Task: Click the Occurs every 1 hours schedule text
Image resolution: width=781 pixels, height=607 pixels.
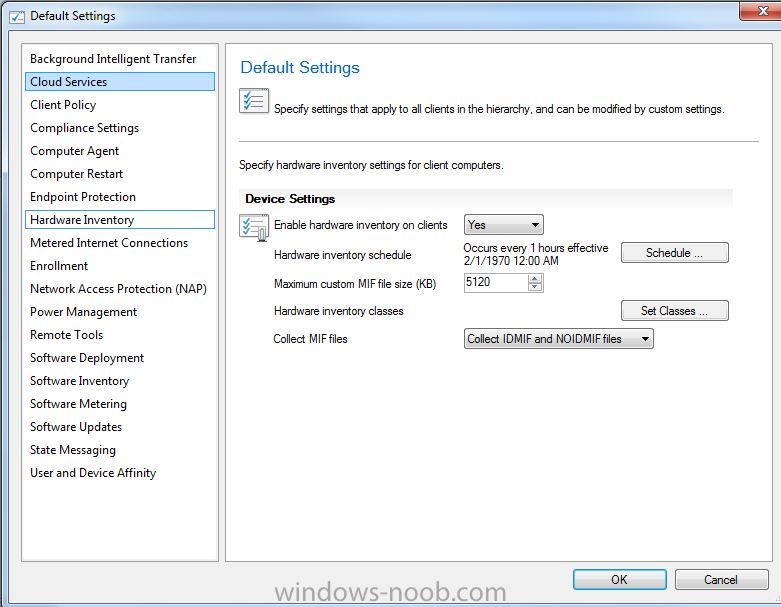Action: (x=535, y=254)
